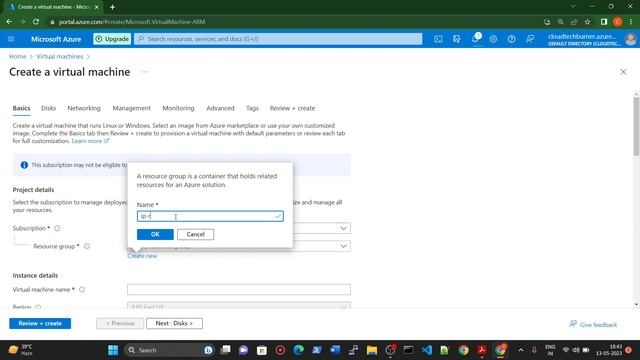Switch to the Networking tab
640x360 pixels.
[84, 108]
